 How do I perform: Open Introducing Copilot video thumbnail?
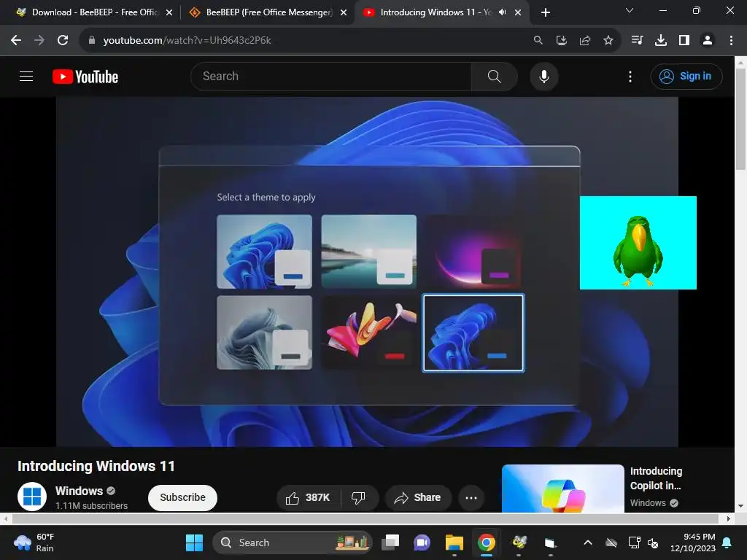click(562, 489)
